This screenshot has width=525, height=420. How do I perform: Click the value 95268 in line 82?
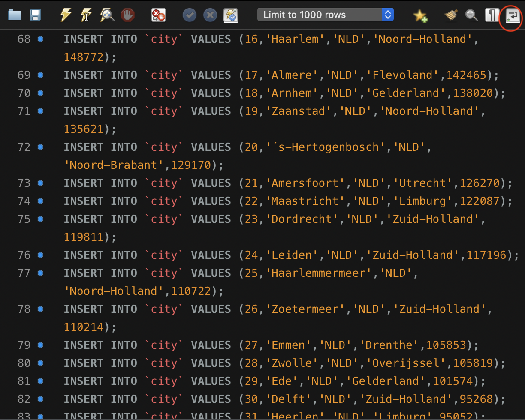coord(476,399)
